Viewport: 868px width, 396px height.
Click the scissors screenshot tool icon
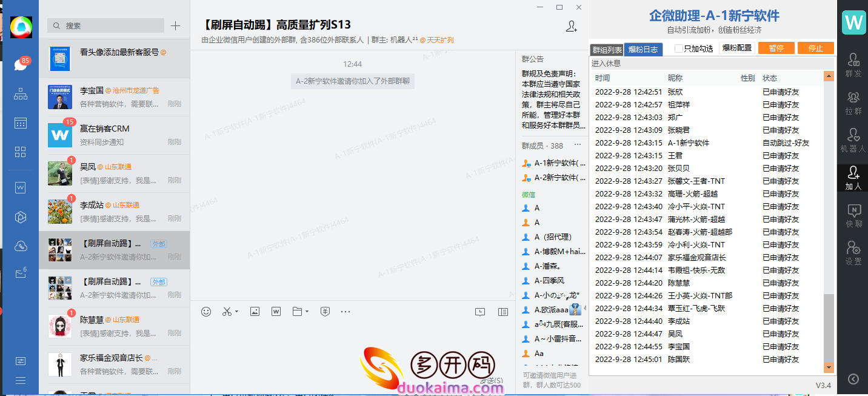(x=227, y=312)
